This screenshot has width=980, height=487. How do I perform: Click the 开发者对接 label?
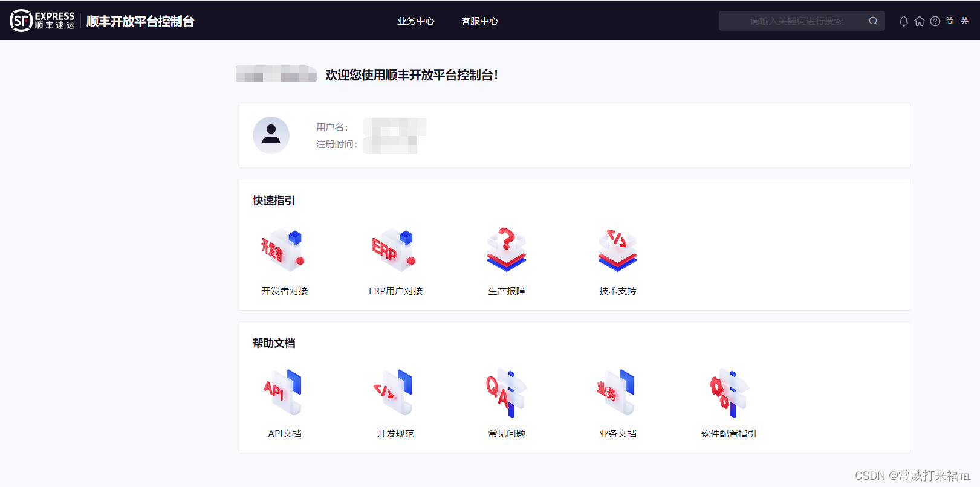(x=285, y=291)
